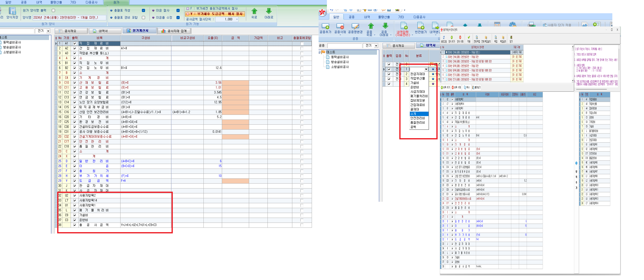Click the 공종삭제 delete icon
This screenshot has width=644, height=280.
340,26
